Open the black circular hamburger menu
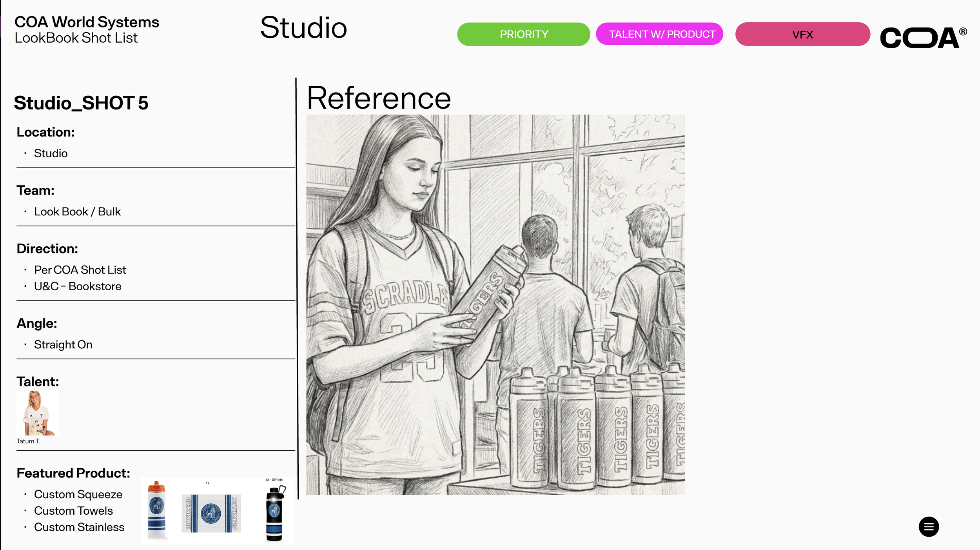 click(x=928, y=526)
